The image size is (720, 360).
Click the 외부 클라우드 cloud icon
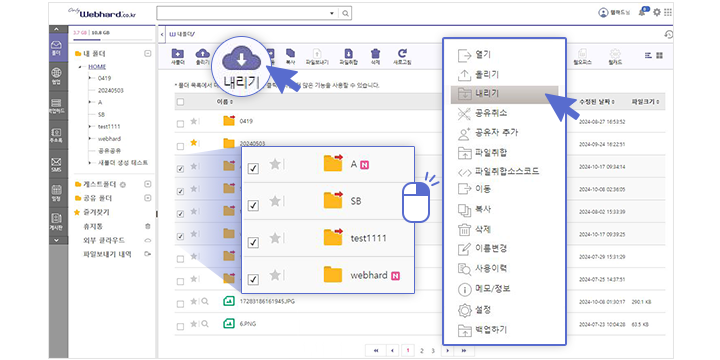click(x=147, y=240)
